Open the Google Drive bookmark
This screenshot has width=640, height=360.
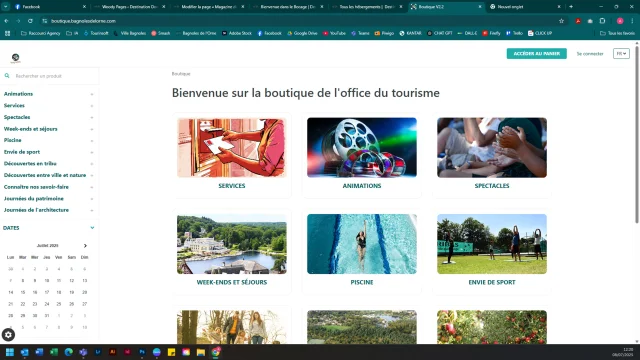coord(302,33)
